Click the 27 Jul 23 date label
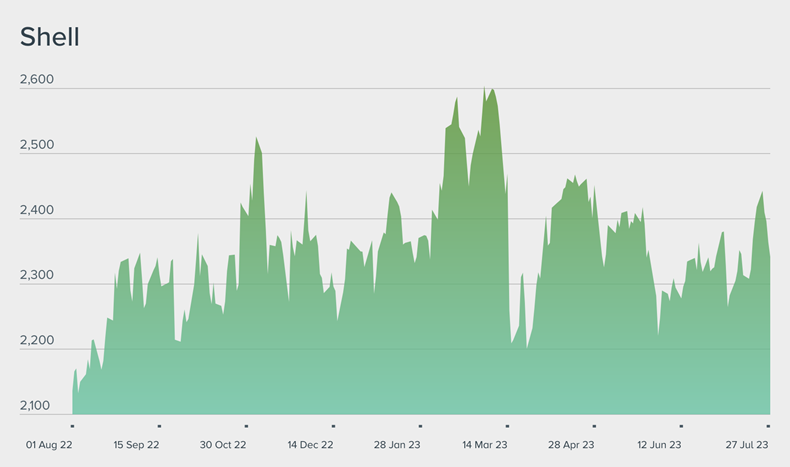Screen dimensions: 790x467 pos(746,445)
